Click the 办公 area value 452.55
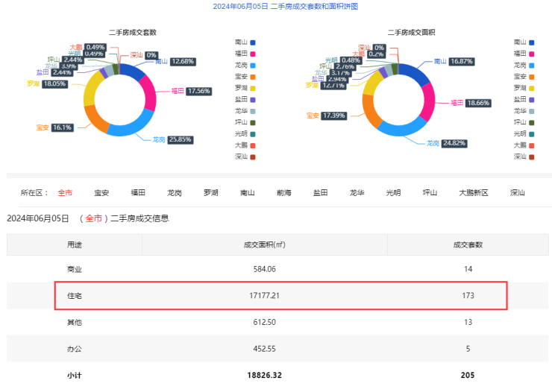 tap(264, 349)
